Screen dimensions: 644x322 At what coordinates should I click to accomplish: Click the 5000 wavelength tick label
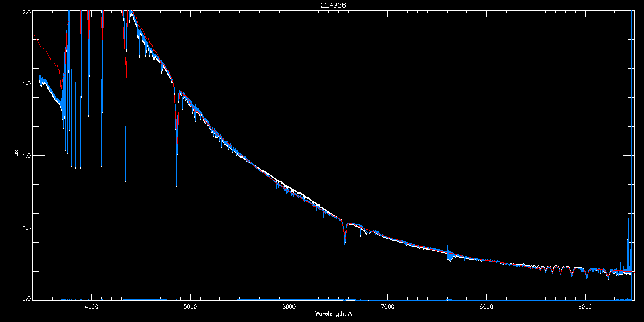pos(190,306)
